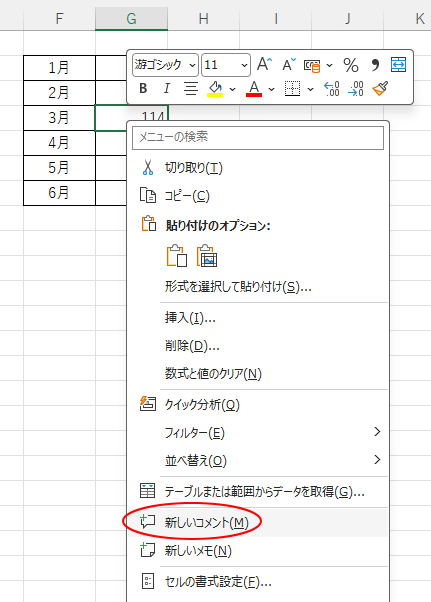Click the メニューの検索 search box
431x602 pixels.
(258, 137)
